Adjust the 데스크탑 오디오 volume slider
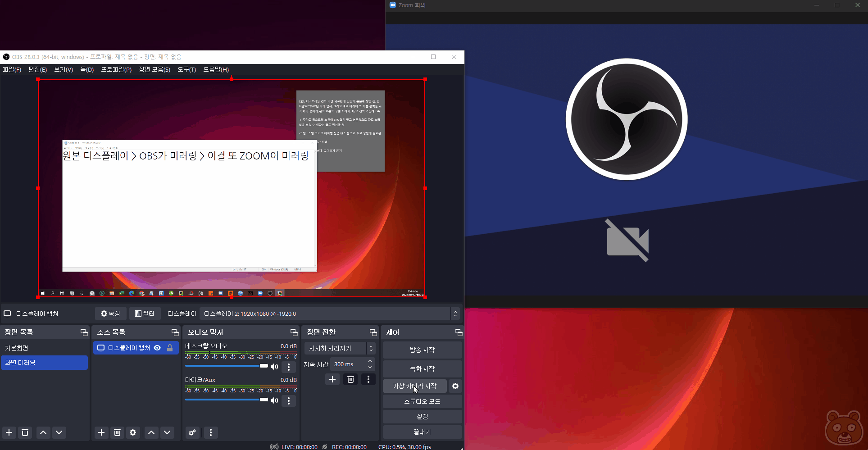868x450 pixels. tap(227, 366)
